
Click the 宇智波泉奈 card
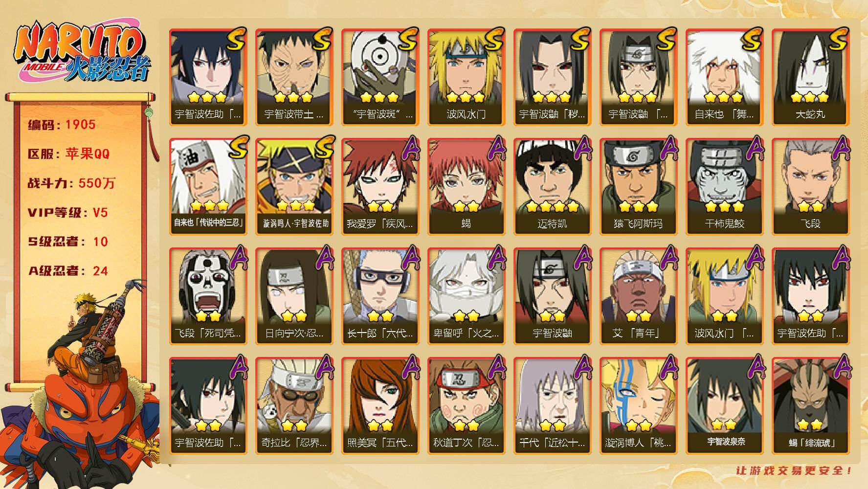coord(724,406)
